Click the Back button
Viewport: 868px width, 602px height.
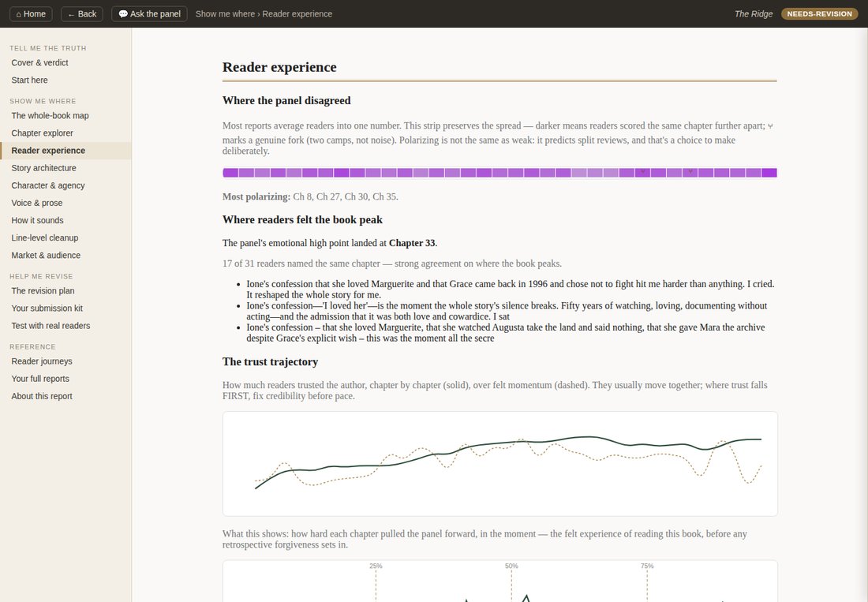(82, 14)
